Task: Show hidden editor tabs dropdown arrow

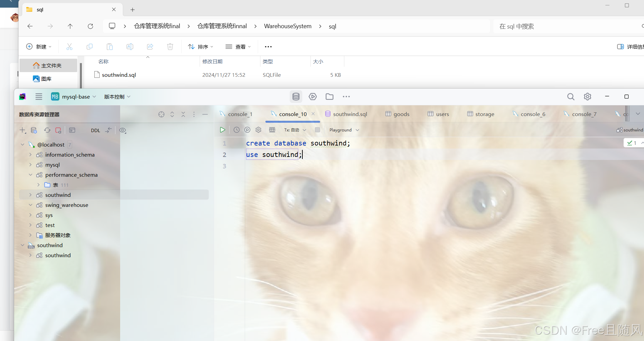Action: [638, 114]
